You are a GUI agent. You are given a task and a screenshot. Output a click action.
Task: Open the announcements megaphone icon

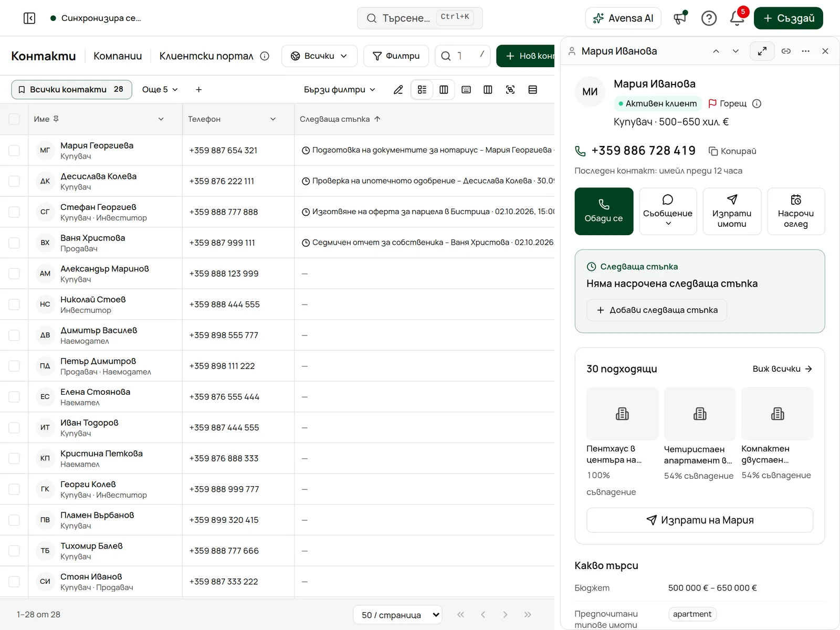(x=680, y=18)
